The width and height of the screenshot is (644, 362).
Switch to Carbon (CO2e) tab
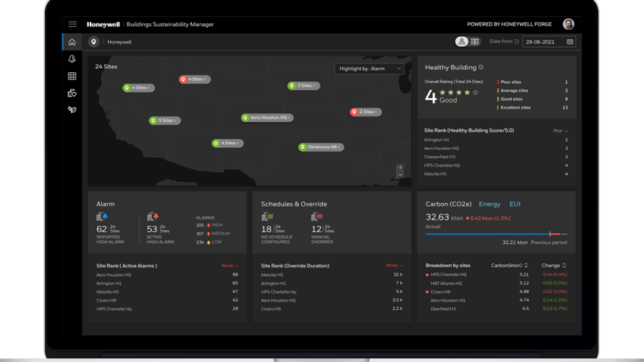pos(448,204)
